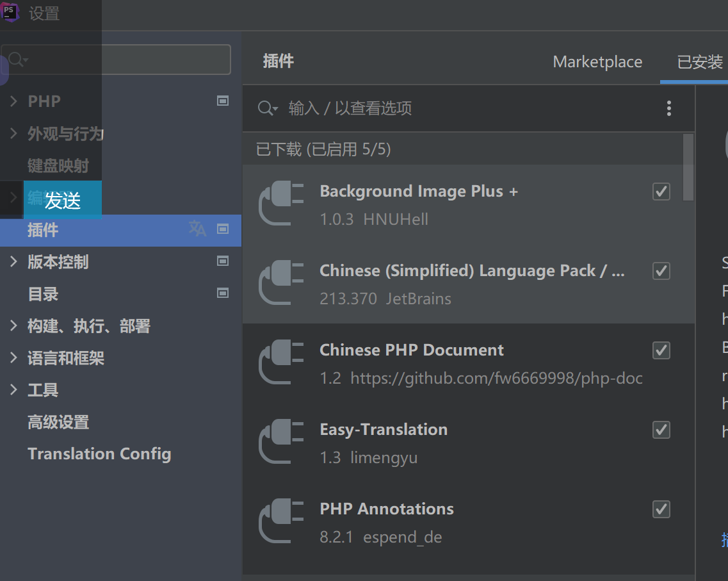This screenshot has width=728, height=581.
Task: Select Chinese (Simplified) Language Pack title
Action: 472,271
